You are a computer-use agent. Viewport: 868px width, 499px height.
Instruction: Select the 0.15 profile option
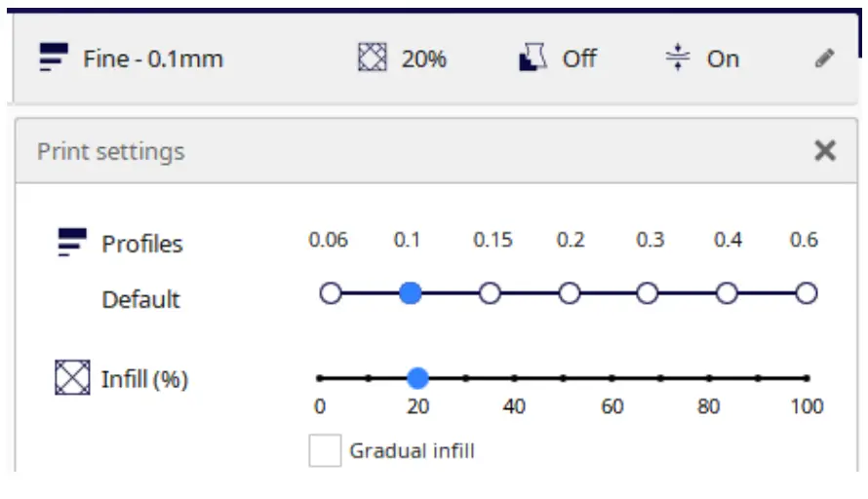coord(491,293)
